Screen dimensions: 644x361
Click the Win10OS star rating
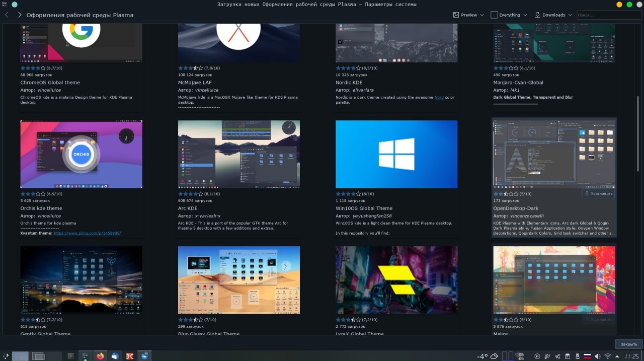pos(348,193)
